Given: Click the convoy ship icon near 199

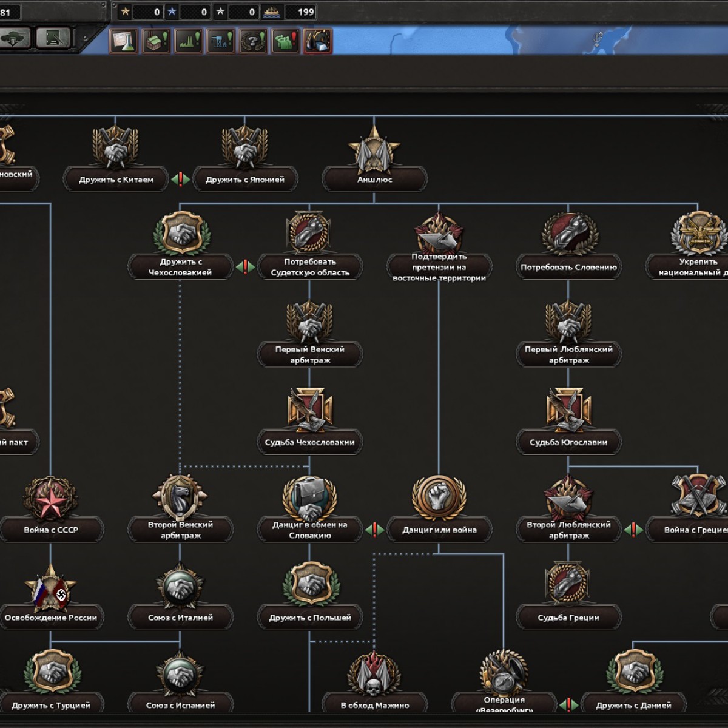Looking at the screenshot, I should pyautogui.click(x=271, y=12).
